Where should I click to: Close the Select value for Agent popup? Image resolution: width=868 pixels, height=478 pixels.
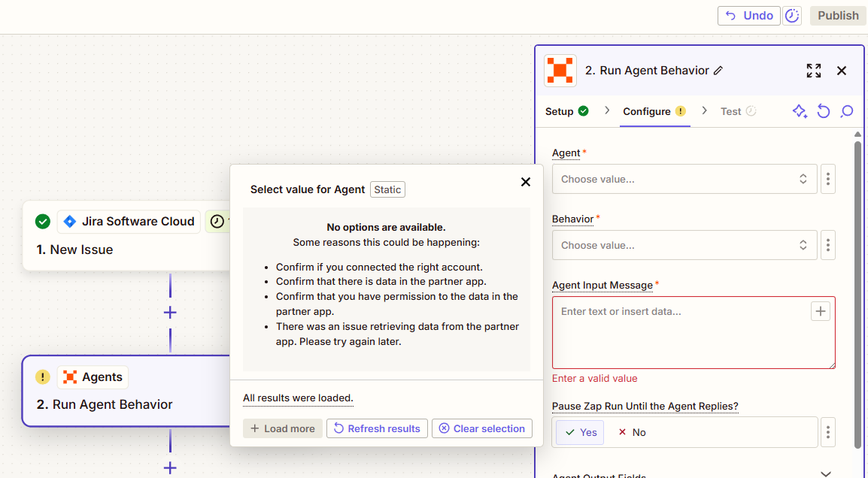(x=525, y=182)
